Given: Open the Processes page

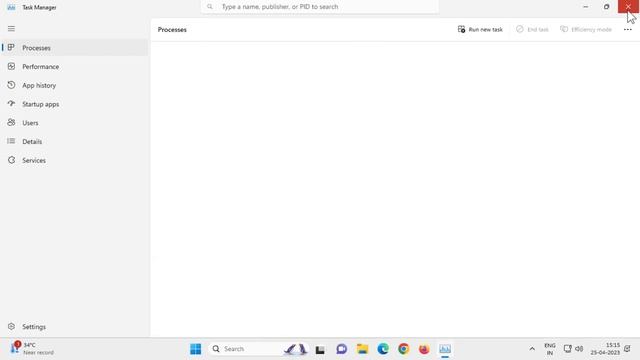Looking at the screenshot, I should pos(75,48).
